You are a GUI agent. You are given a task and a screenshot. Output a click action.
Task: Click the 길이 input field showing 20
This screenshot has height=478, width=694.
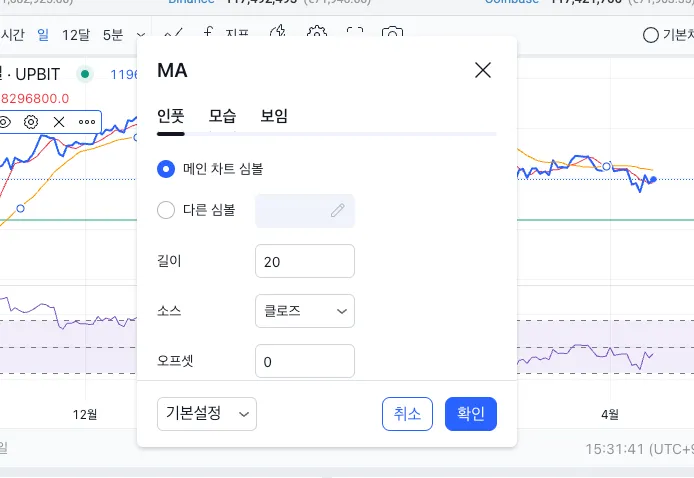pos(305,261)
